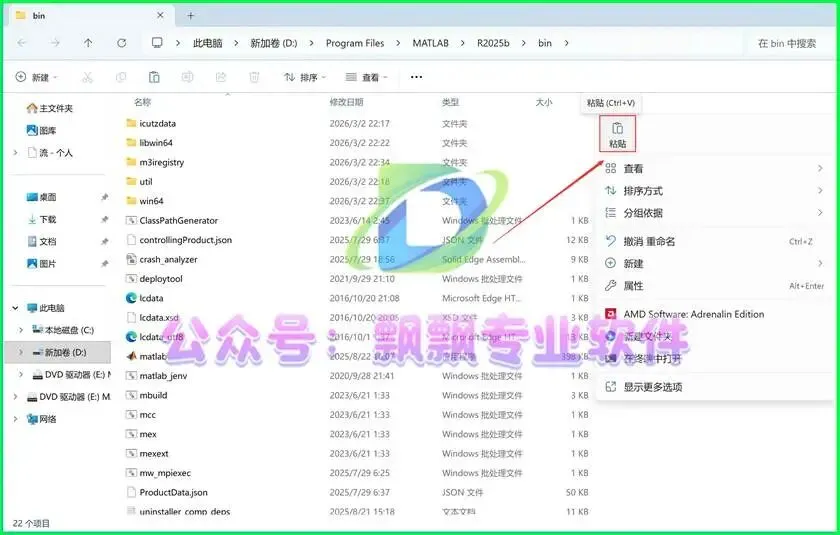840x535 pixels.
Task: Open 新建 submenu in context menu
Action: 714,263
